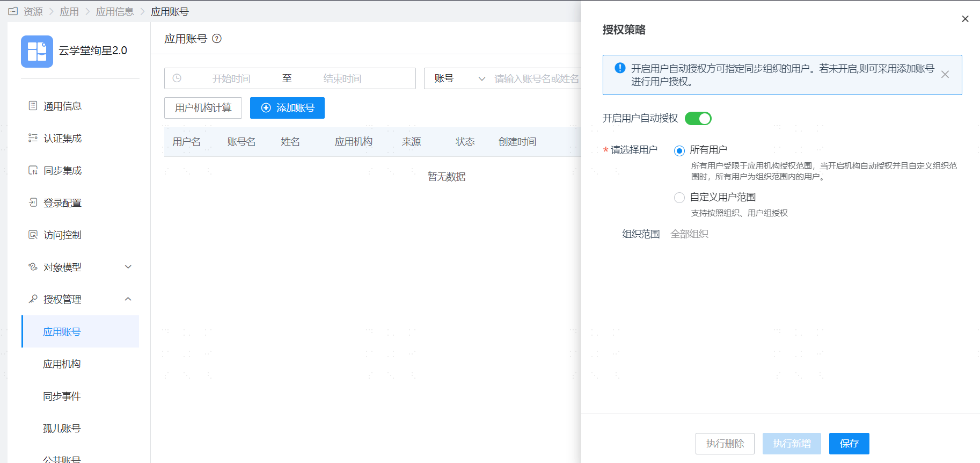Click the 通用信息 document icon in sidebar

click(x=33, y=106)
